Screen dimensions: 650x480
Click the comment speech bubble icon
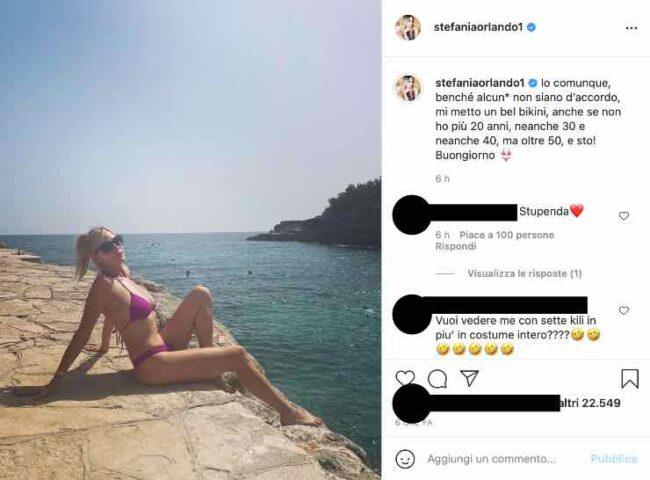[437, 378]
